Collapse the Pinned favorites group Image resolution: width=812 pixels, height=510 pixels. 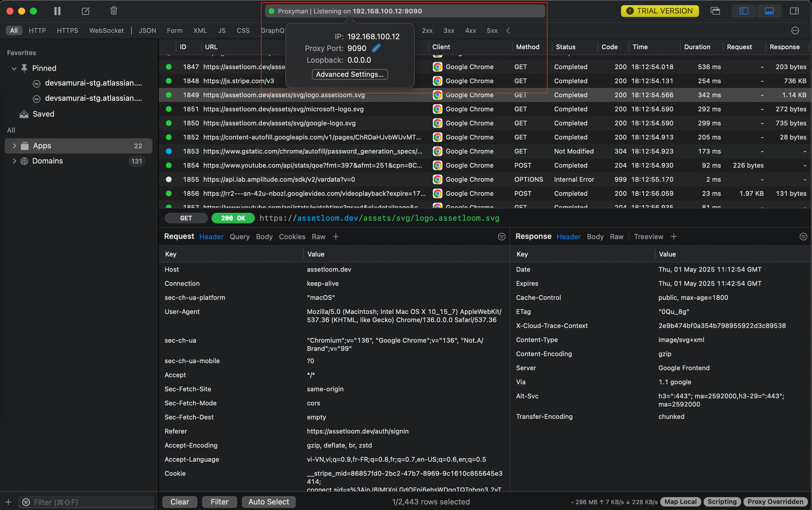click(14, 68)
